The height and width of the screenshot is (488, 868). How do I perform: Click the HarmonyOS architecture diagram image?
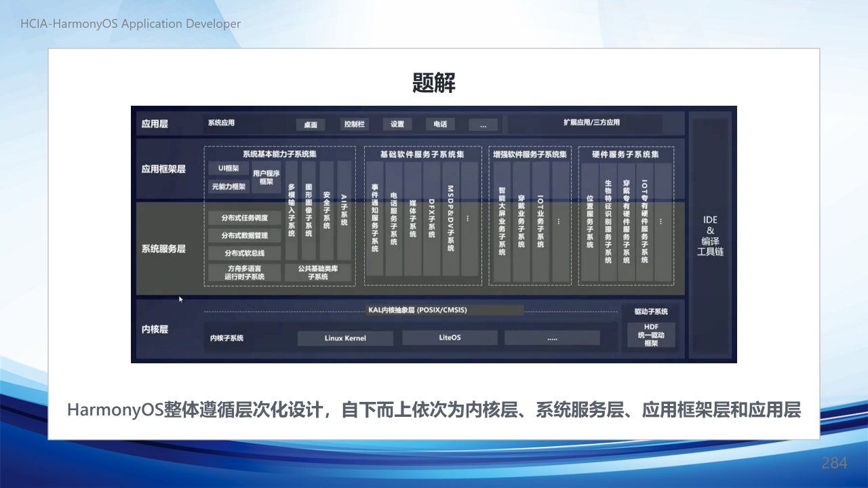point(434,235)
